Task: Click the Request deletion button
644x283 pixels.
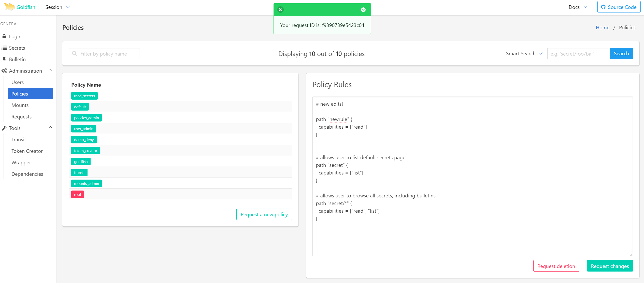Action: pyautogui.click(x=556, y=266)
